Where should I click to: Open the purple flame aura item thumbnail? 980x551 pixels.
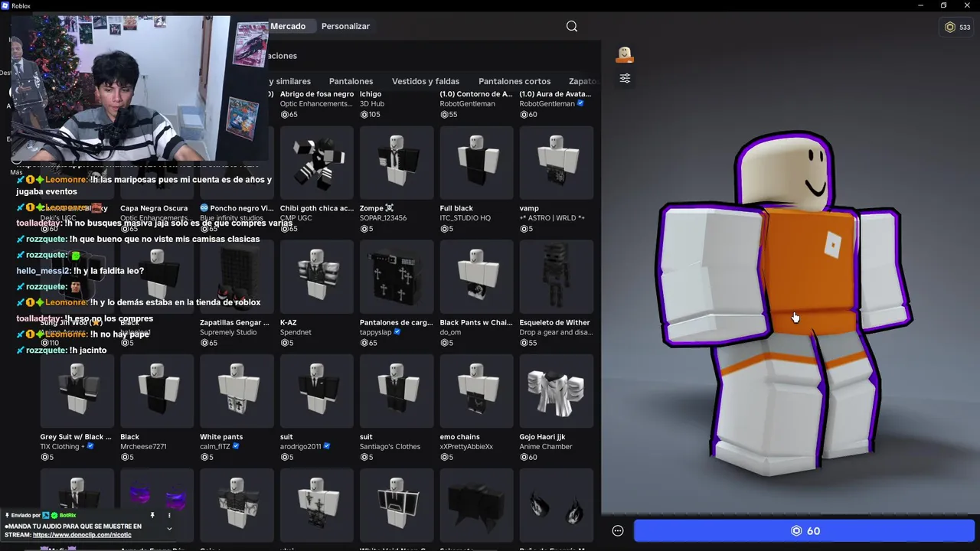point(157,505)
